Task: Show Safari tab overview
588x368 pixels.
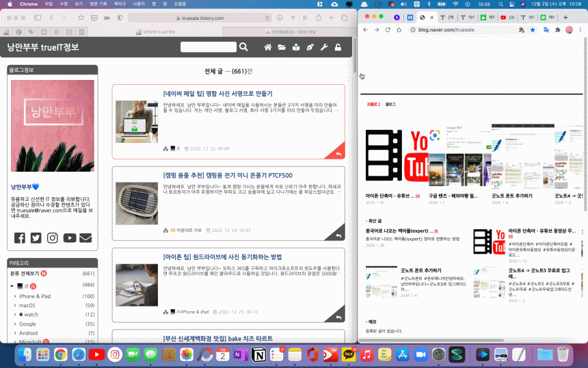Action: click(x=344, y=18)
